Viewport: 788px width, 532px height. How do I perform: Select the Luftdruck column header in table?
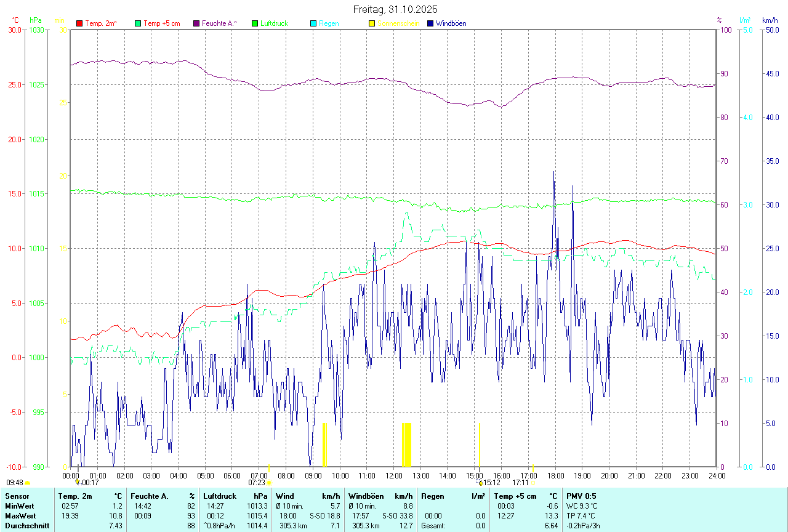(219, 496)
